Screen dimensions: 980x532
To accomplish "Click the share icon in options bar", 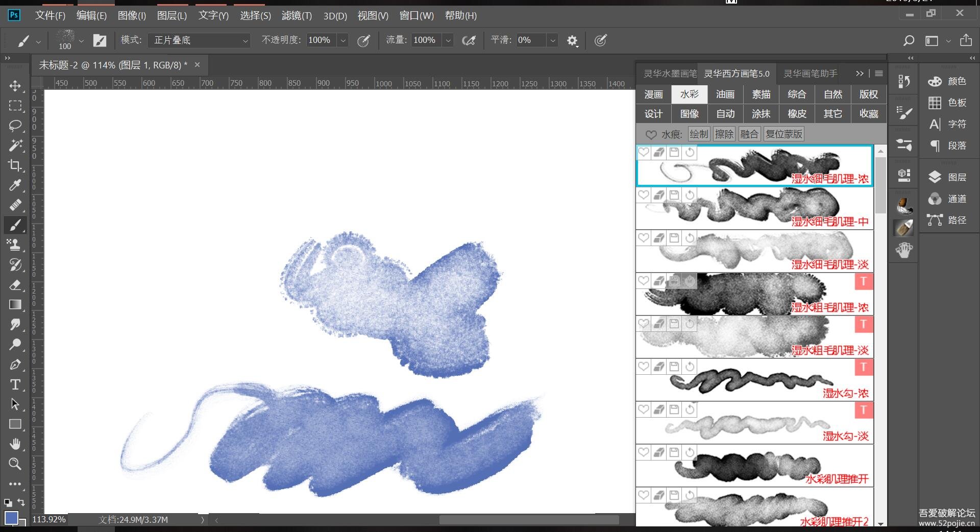I will point(966,40).
